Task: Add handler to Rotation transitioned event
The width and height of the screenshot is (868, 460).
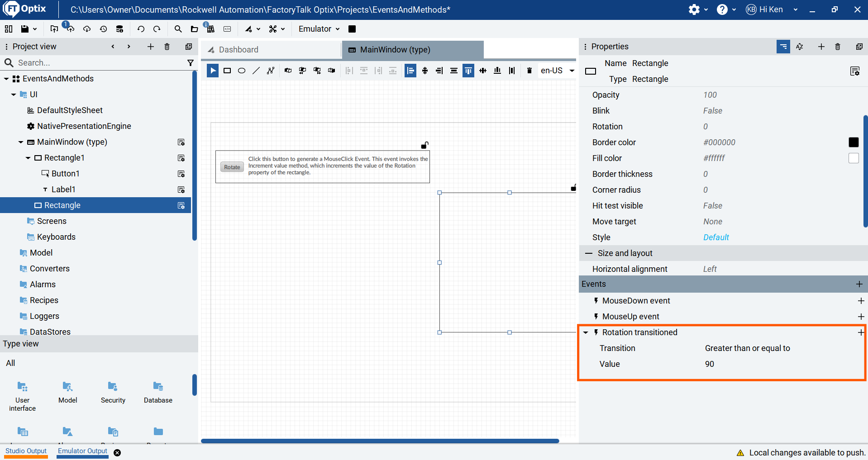Action: (x=861, y=332)
